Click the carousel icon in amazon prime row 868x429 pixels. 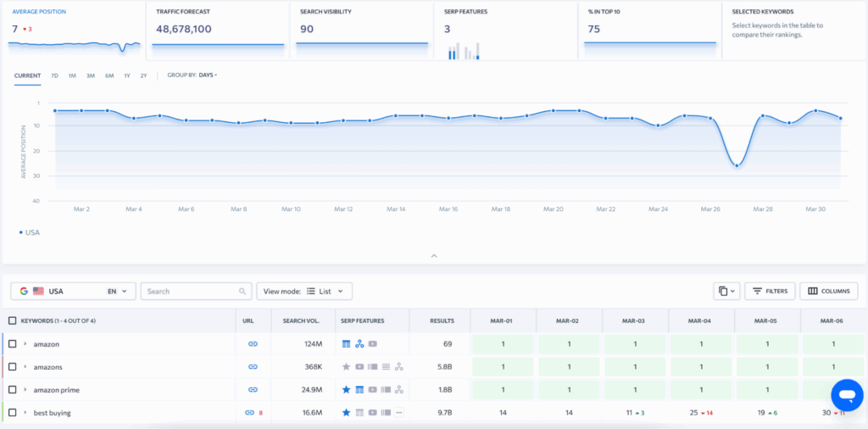tap(386, 390)
